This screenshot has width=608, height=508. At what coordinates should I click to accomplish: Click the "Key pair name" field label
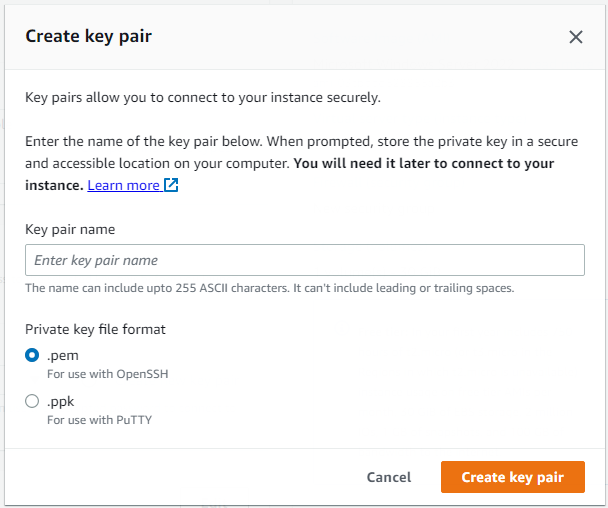(x=69, y=229)
